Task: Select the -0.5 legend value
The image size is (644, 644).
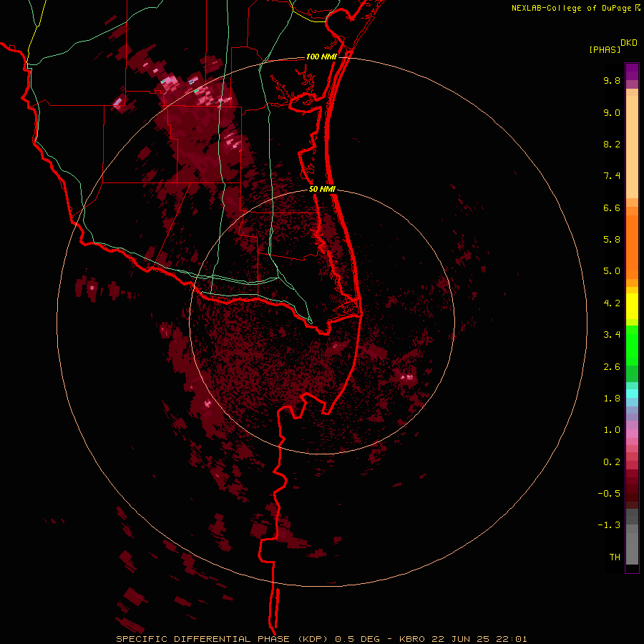Action: click(609, 494)
